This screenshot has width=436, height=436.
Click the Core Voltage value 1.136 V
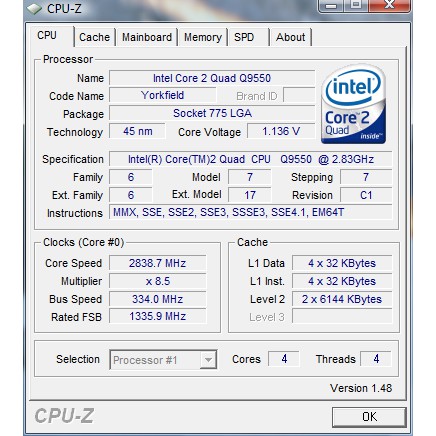[x=281, y=131]
